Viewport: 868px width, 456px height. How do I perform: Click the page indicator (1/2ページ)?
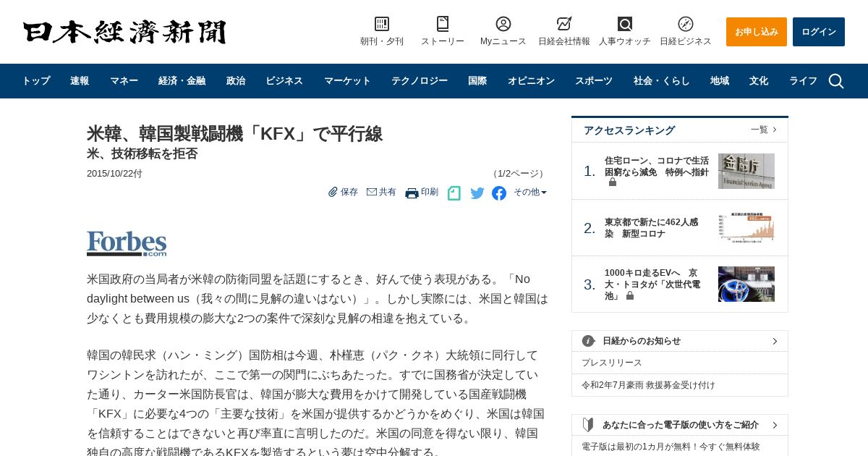pyautogui.click(x=518, y=174)
